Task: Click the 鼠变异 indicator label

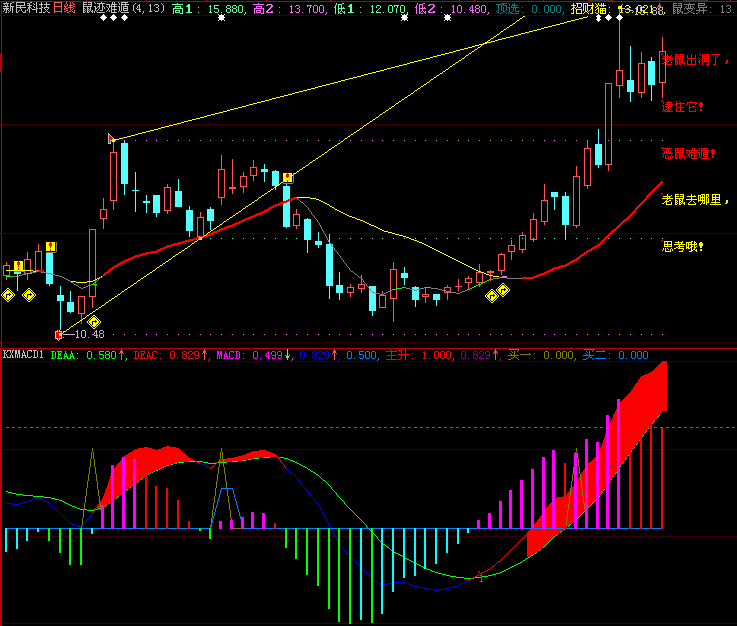Action: [690, 8]
